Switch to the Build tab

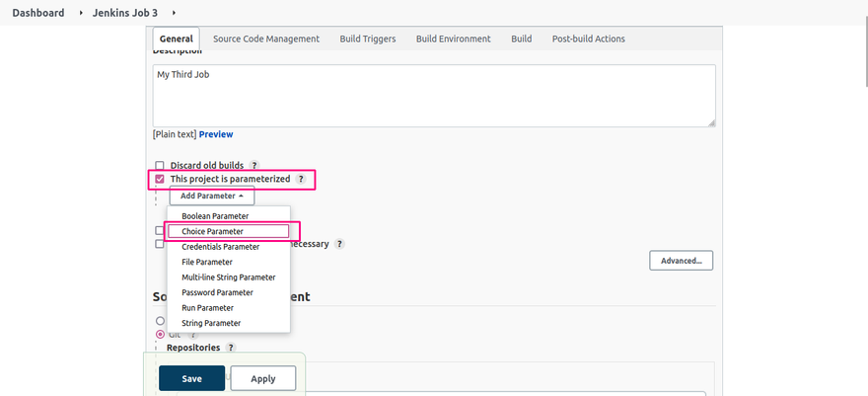(522, 39)
